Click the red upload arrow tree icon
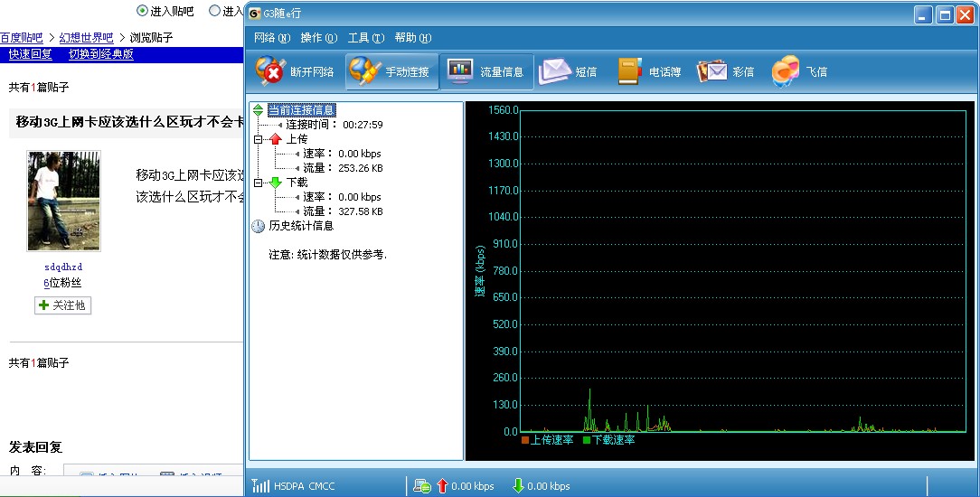The width and height of the screenshot is (980, 497). pyautogui.click(x=276, y=138)
